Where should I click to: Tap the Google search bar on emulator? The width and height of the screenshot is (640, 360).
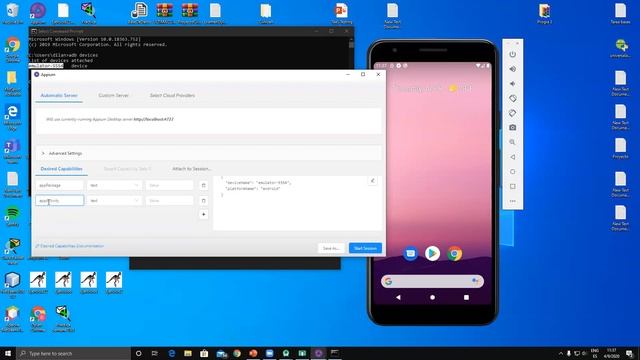[x=432, y=281]
